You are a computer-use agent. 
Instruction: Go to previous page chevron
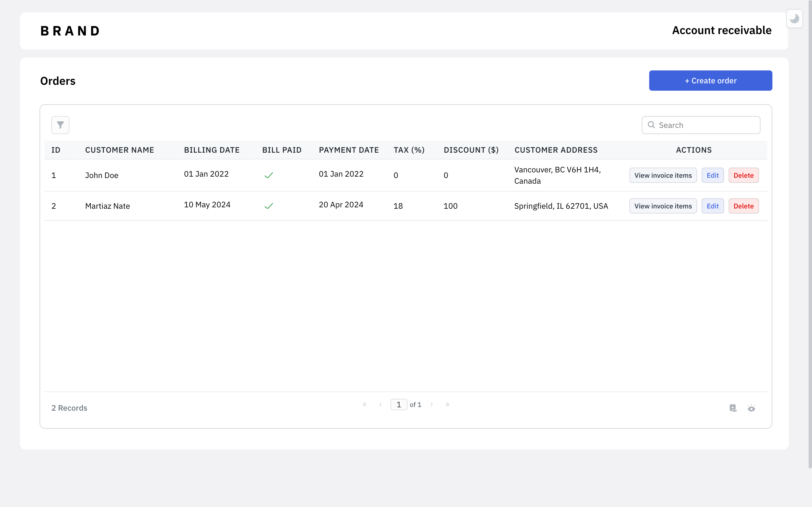(x=381, y=404)
